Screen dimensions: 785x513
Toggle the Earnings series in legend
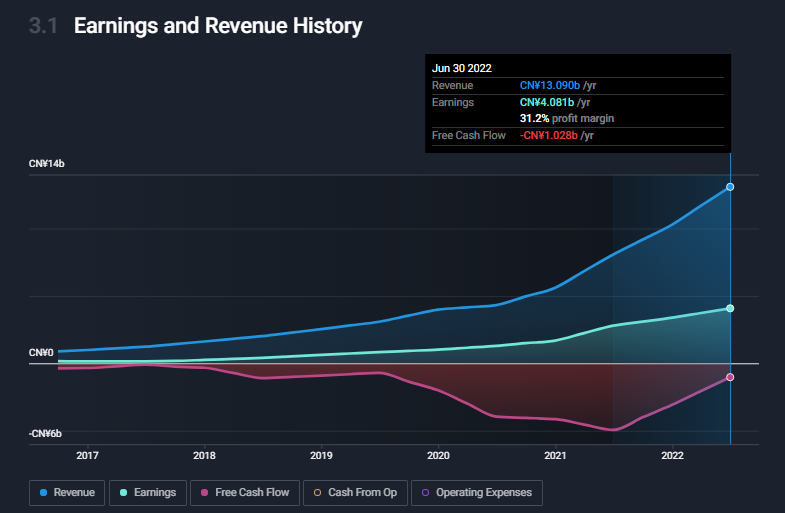(x=148, y=492)
